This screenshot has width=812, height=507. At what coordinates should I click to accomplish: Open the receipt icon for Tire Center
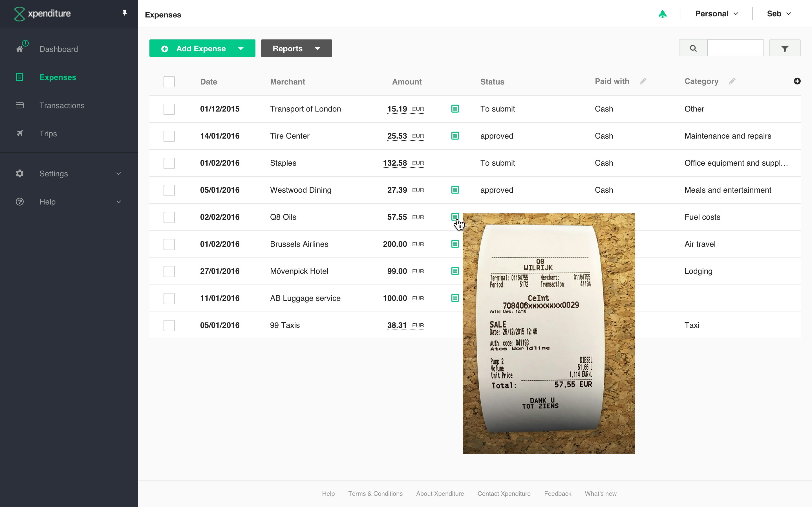pyautogui.click(x=455, y=136)
